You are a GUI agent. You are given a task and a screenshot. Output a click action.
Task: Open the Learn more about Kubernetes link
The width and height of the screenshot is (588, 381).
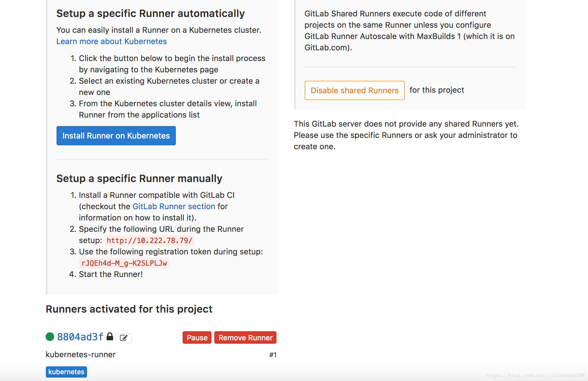pyautogui.click(x=111, y=41)
